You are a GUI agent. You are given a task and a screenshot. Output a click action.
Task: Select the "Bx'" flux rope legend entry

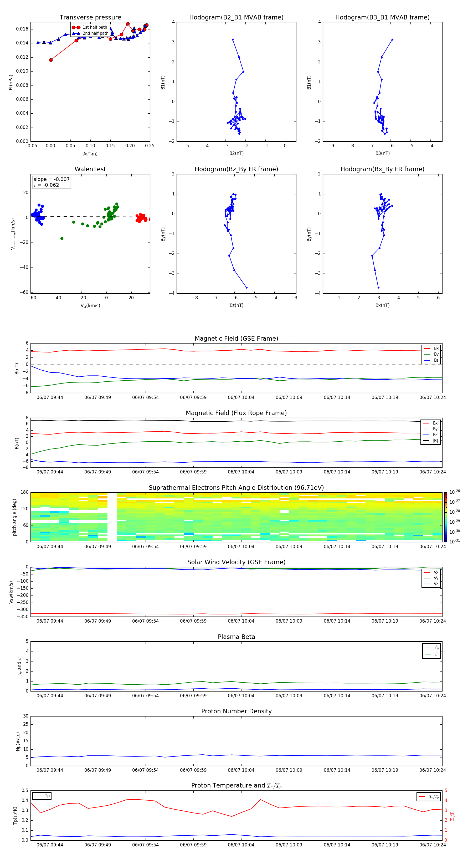tap(431, 423)
